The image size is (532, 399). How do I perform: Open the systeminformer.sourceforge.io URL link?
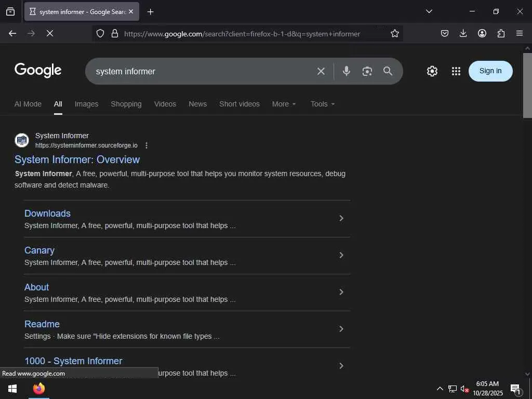coord(86,145)
